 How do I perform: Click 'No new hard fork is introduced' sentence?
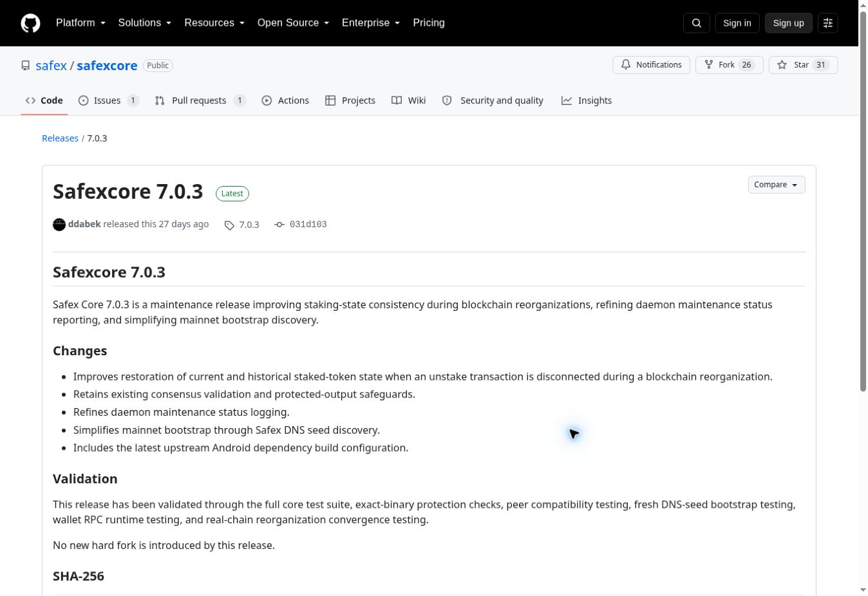[164, 545]
